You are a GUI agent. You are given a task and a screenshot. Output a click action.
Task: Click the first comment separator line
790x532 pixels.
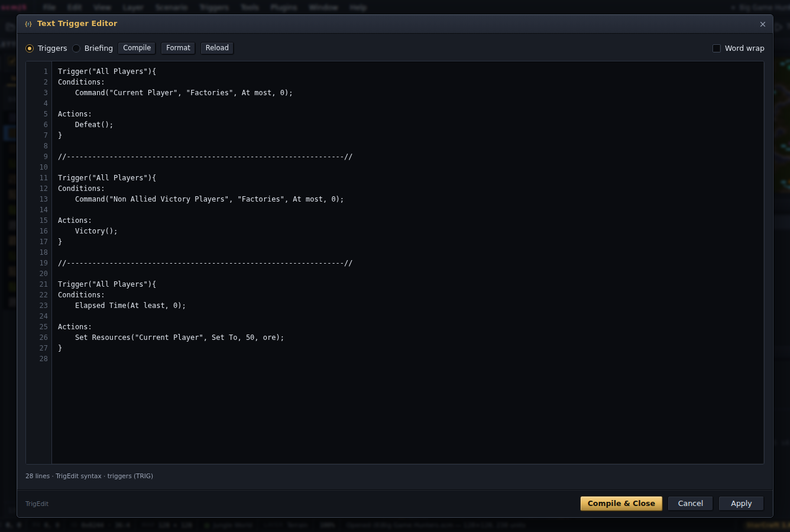click(205, 157)
